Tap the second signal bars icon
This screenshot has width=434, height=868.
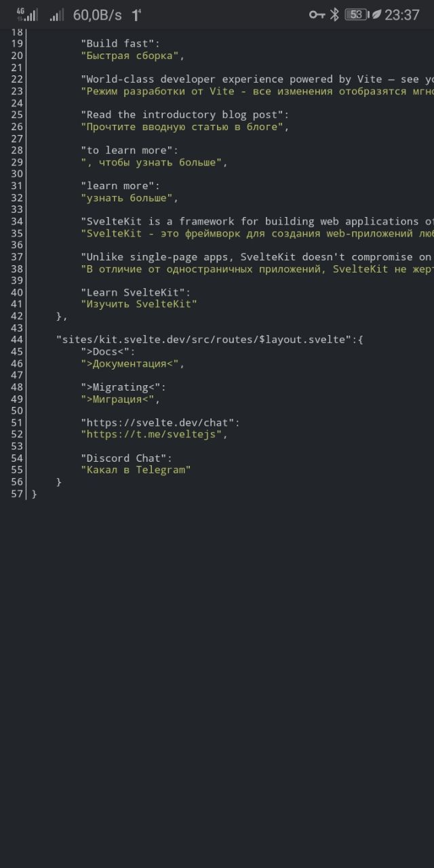[57, 14]
